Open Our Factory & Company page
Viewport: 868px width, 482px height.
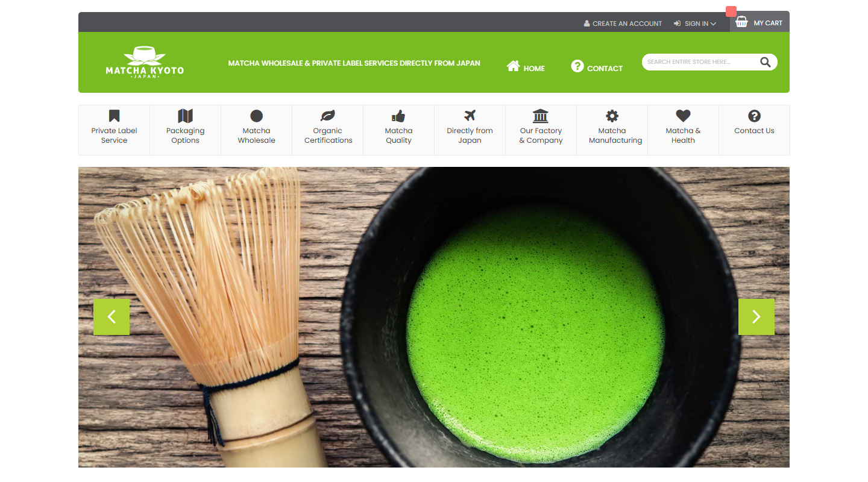point(541,130)
